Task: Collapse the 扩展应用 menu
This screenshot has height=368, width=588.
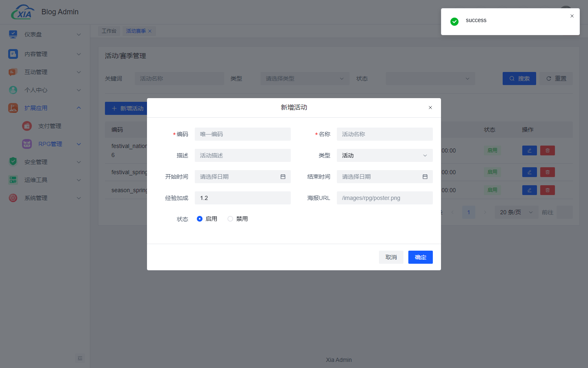Action: point(79,108)
